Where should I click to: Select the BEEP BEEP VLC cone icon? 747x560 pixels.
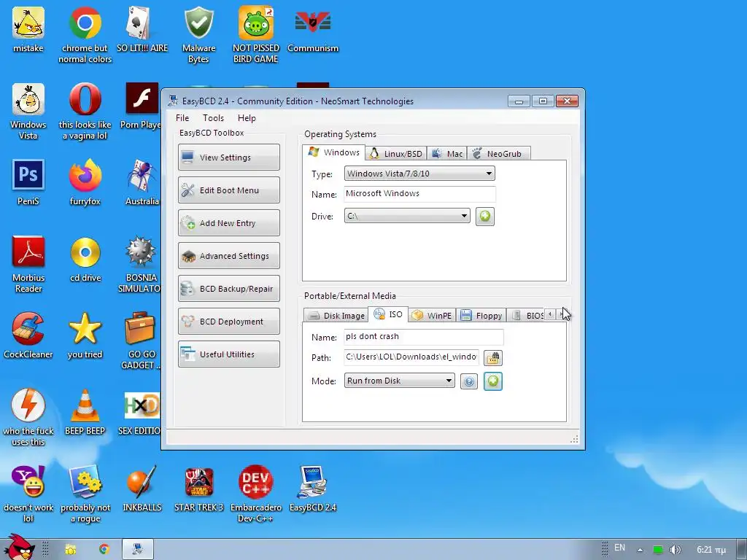(85, 412)
